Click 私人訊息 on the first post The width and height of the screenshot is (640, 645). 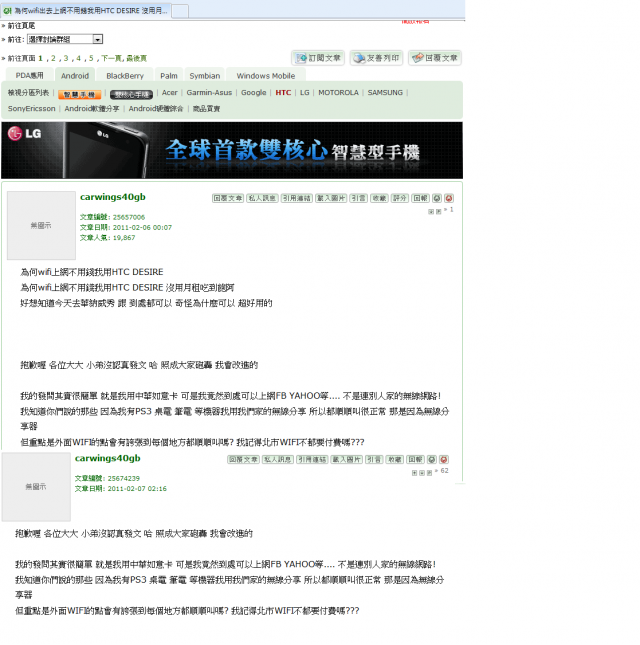(x=262, y=198)
